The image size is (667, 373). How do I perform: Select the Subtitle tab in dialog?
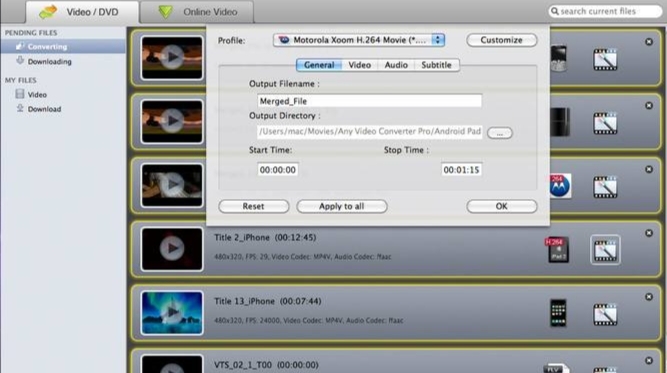pyautogui.click(x=436, y=65)
